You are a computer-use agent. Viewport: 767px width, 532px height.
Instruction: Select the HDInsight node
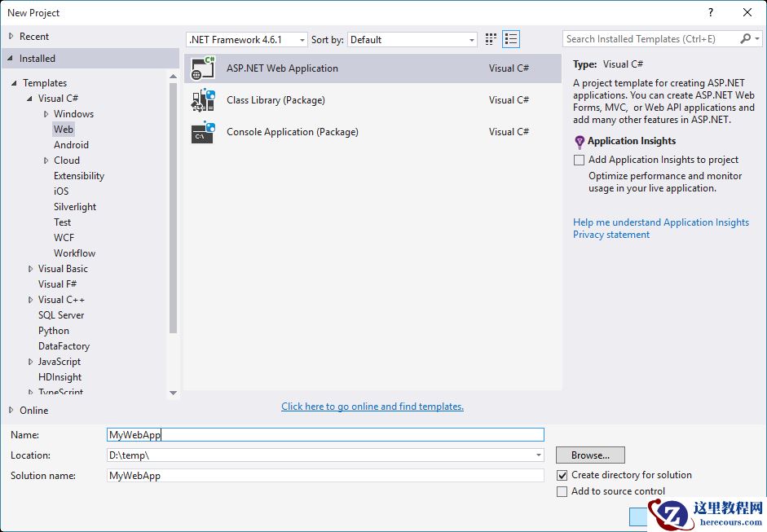click(x=60, y=377)
